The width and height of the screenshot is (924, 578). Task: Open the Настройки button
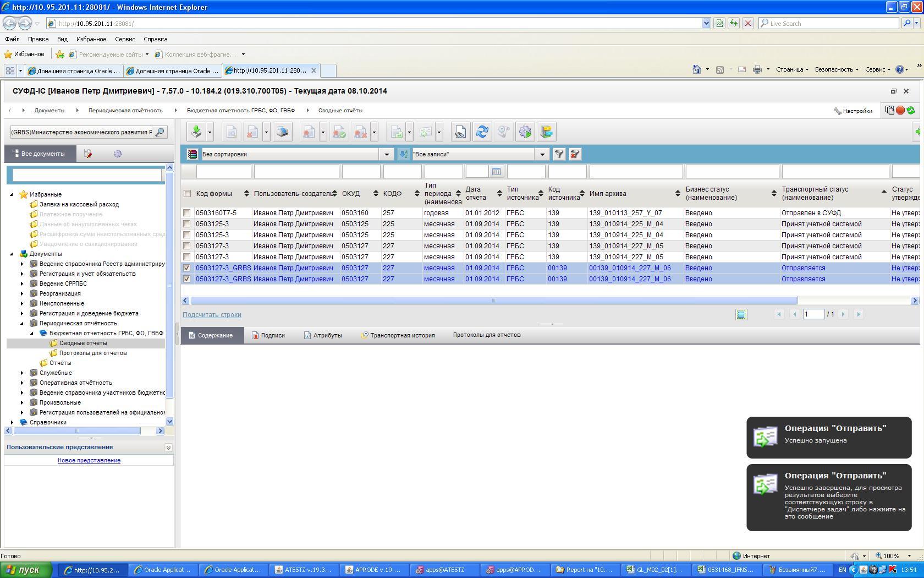pos(853,111)
